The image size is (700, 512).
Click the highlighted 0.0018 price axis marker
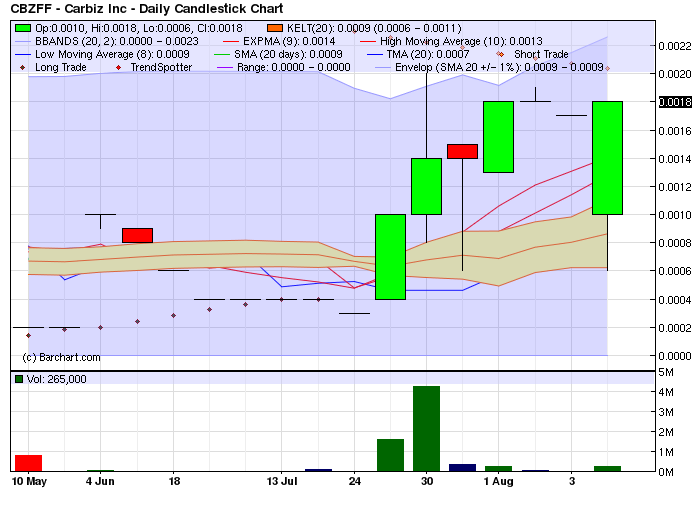point(675,102)
